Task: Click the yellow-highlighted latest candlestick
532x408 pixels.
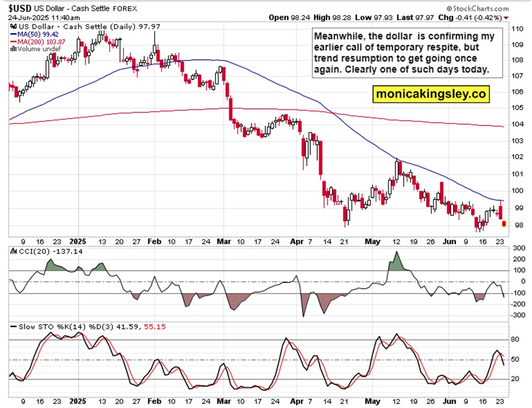Action: (504, 224)
